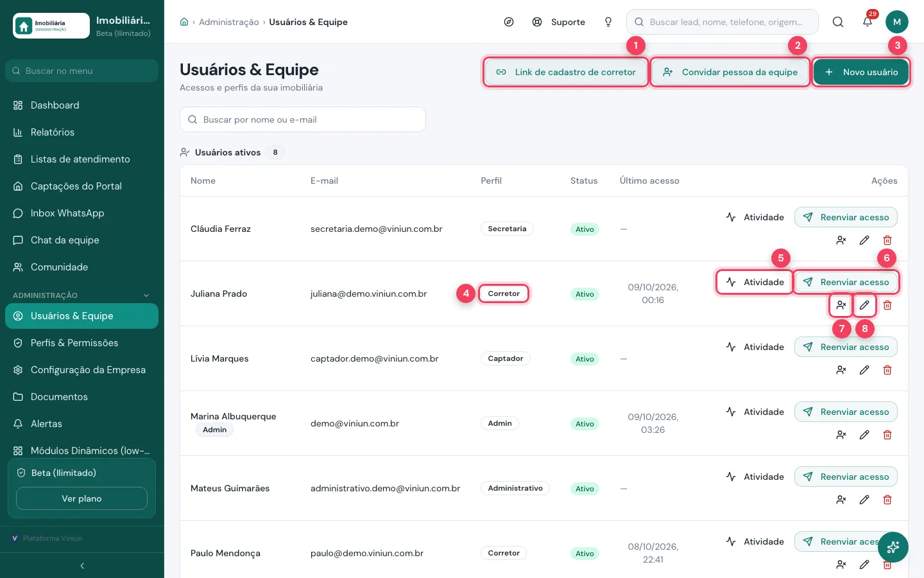This screenshot has height=578, width=924.
Task: Edit Marina Albuquerque with the pencil icon
Action: (x=864, y=435)
